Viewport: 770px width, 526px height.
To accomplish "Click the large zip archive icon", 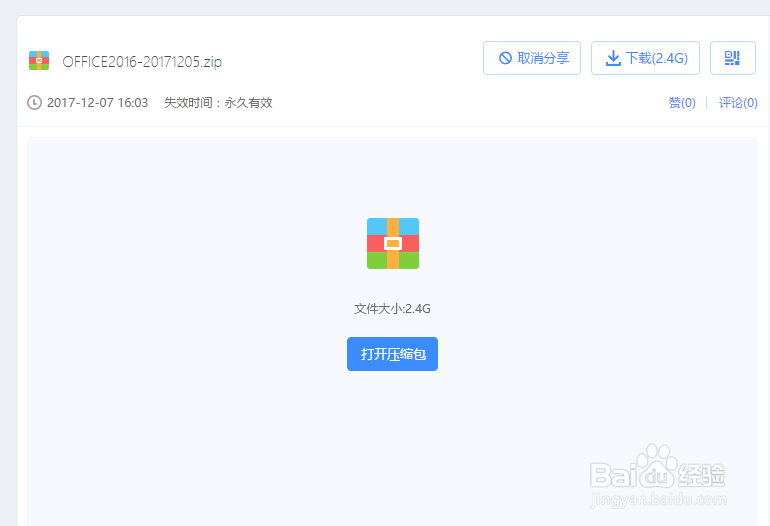I will pos(393,243).
